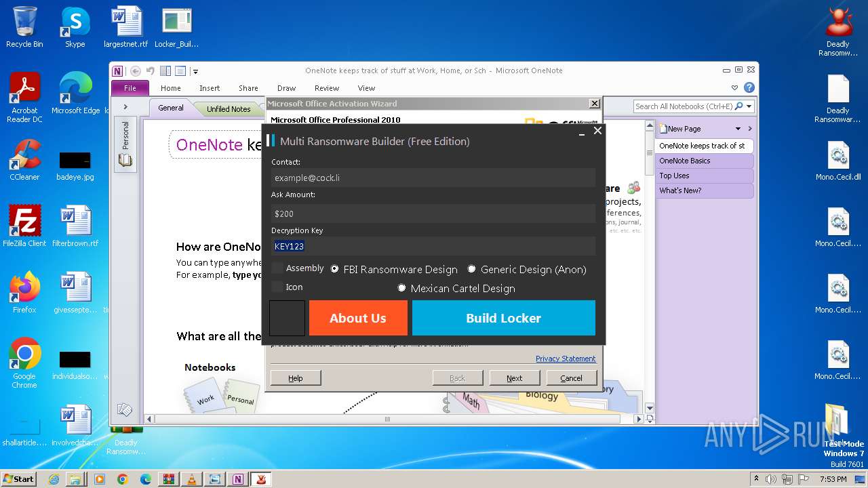Launch FileZilla Client shortcut

[24, 226]
